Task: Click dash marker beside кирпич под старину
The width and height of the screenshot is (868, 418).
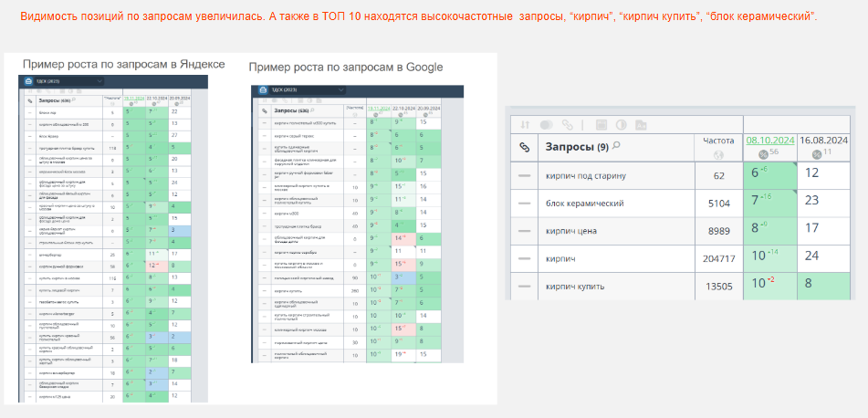Action: coord(525,175)
